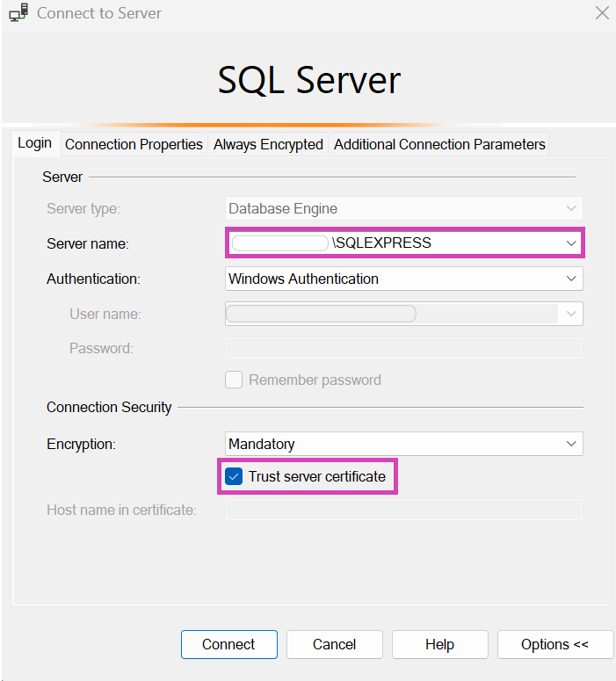616x681 pixels.
Task: Open the Connection Properties tab
Action: (134, 144)
